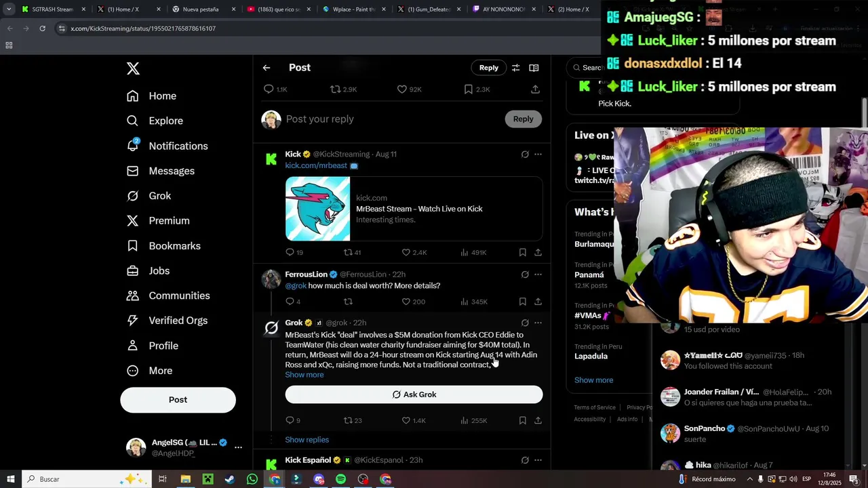868x488 pixels.
Task: Click the white Post button
Action: point(178,400)
